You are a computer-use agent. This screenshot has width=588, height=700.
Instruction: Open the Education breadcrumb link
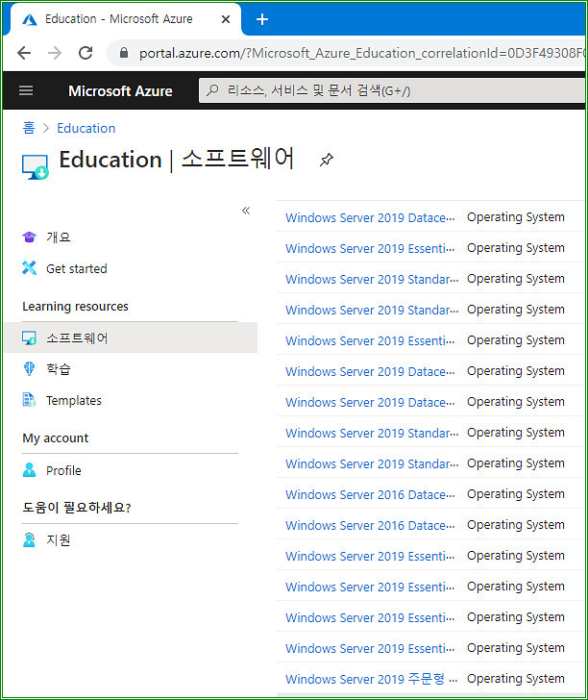coord(86,128)
